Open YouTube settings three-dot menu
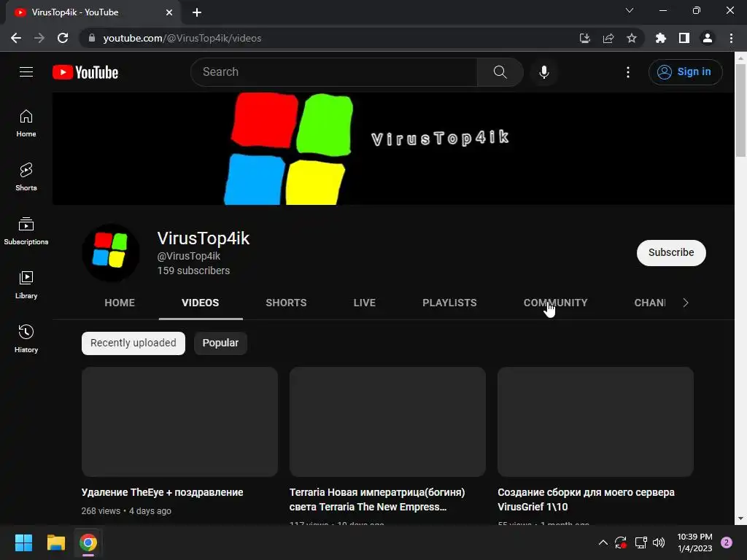747x560 pixels. click(628, 72)
